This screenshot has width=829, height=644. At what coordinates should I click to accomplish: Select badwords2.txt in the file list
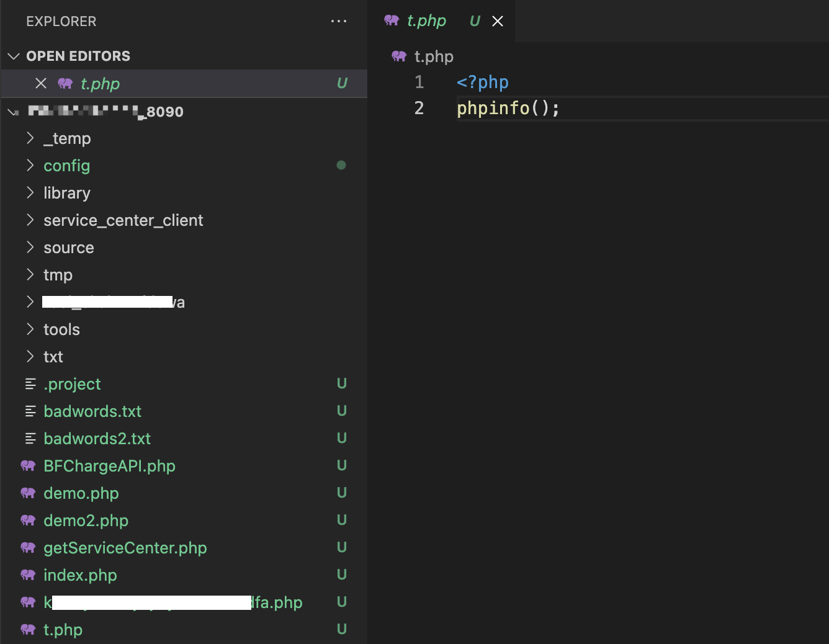point(97,439)
